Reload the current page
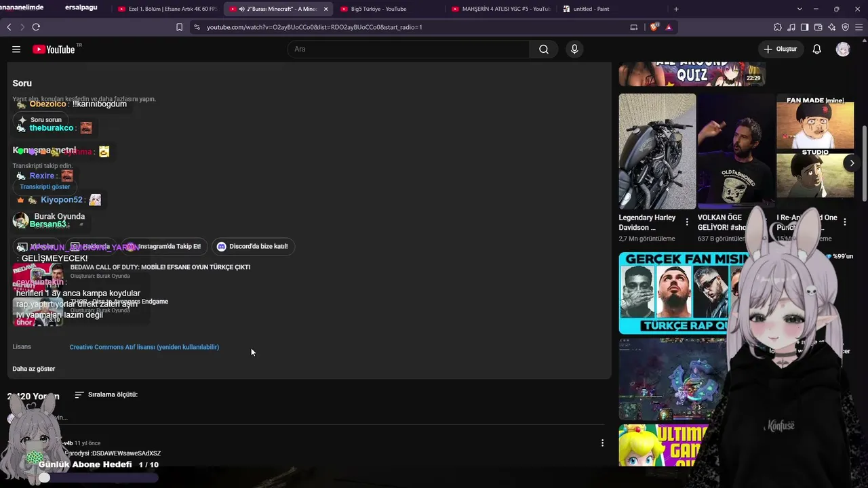Screen dimensions: 868x488 pos(36,27)
